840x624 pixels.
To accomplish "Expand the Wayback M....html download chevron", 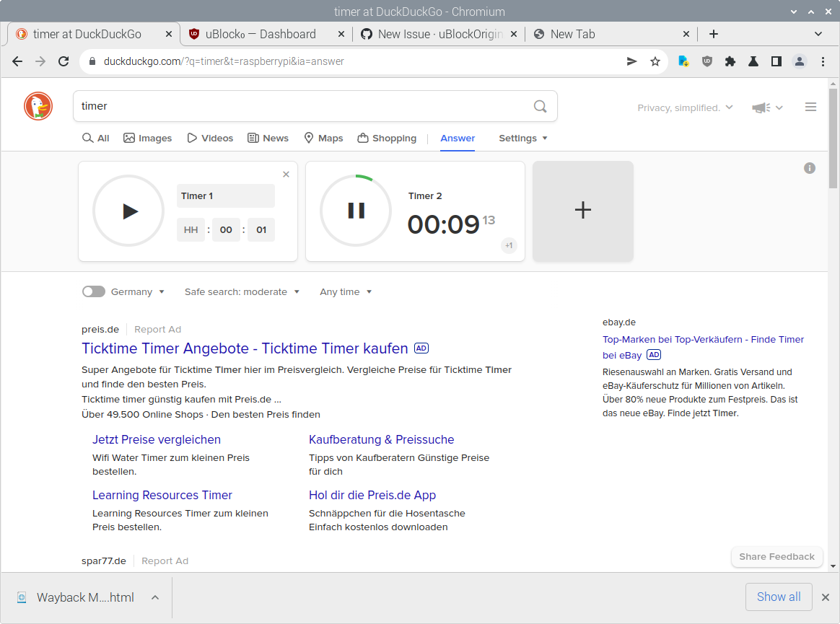I will point(154,597).
